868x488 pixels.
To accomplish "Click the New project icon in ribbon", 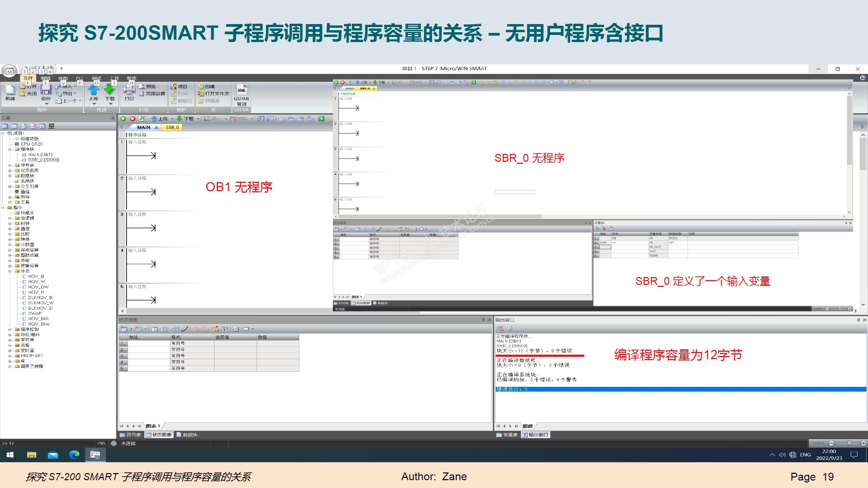I will tap(10, 90).
